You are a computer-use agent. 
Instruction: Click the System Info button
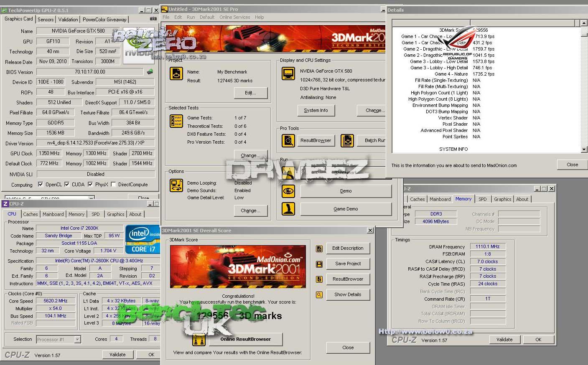click(x=316, y=110)
